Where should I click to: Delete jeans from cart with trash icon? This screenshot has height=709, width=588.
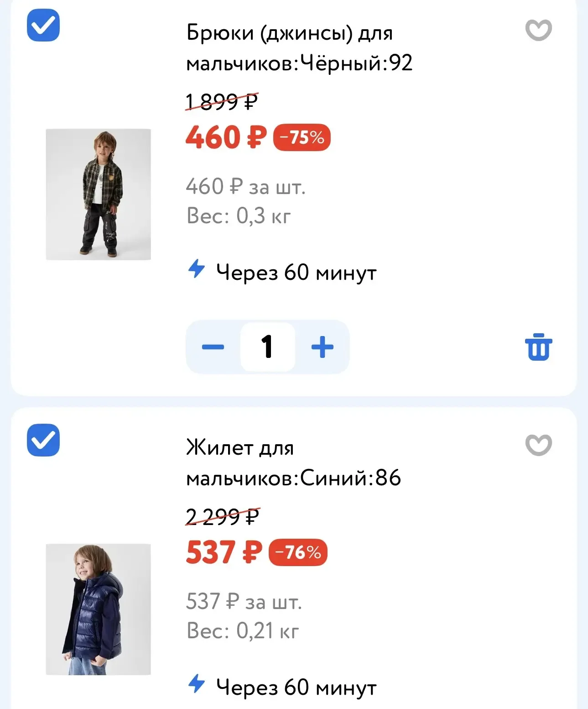[x=538, y=347]
